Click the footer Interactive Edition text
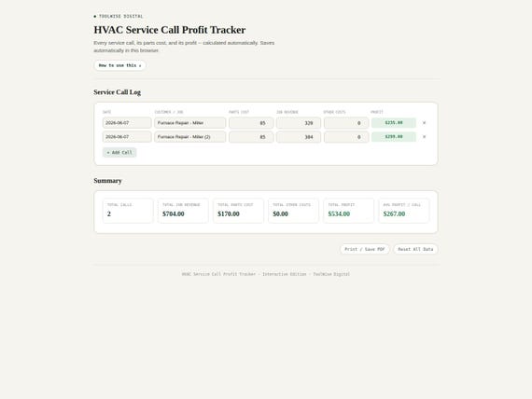The width and height of the screenshot is (532, 399). tap(285, 274)
